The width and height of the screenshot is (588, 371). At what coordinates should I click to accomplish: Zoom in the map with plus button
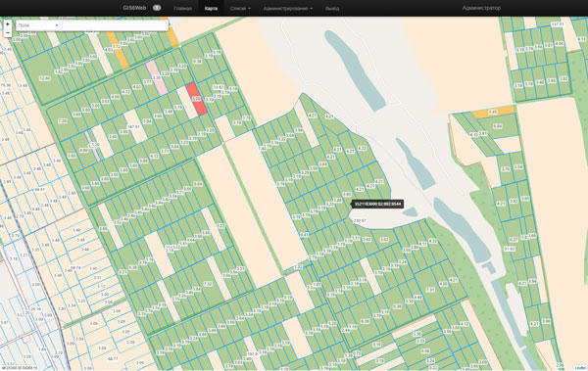coord(8,24)
